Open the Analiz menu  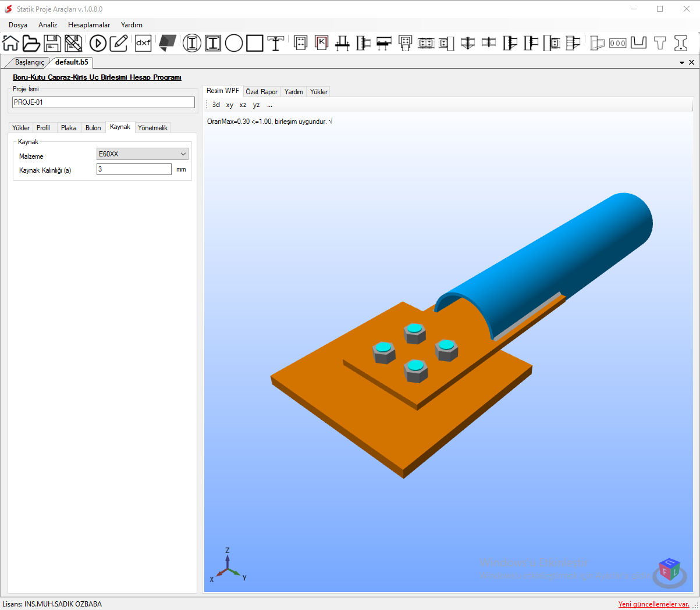(x=48, y=25)
